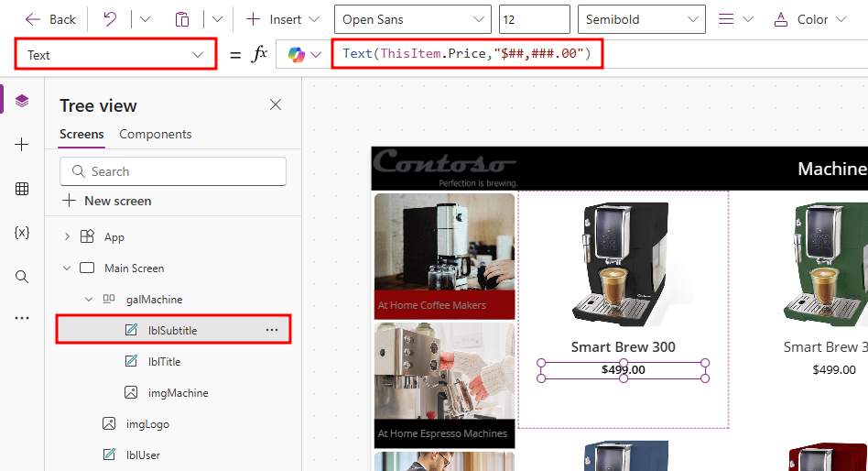The image size is (868, 471).
Task: Open the Data table icon in sidebar
Action: click(x=22, y=189)
